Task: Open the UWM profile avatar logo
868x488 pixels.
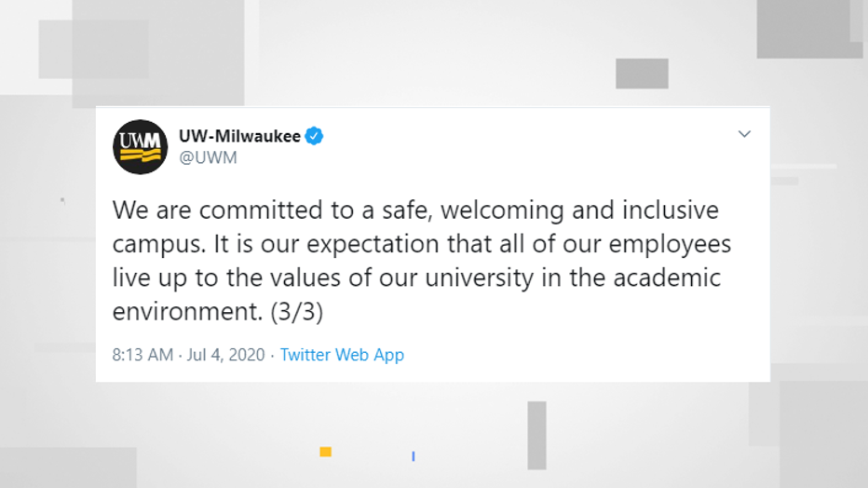Action: pyautogui.click(x=140, y=146)
